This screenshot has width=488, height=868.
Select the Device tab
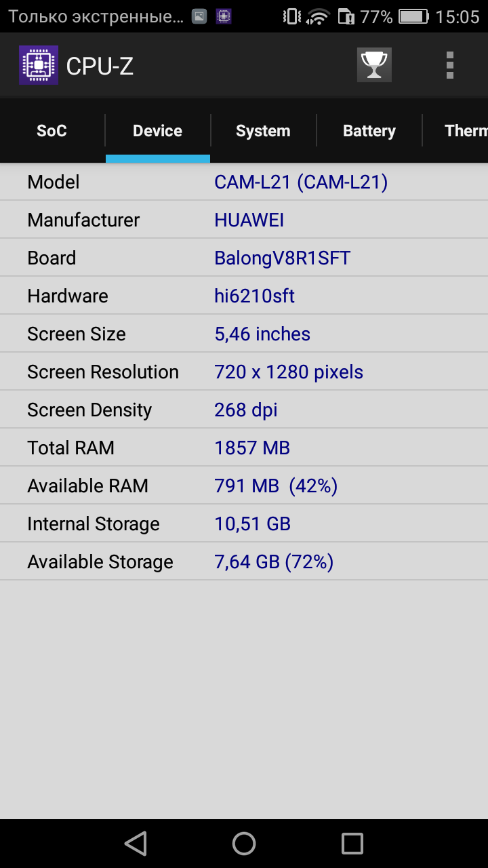click(x=158, y=131)
